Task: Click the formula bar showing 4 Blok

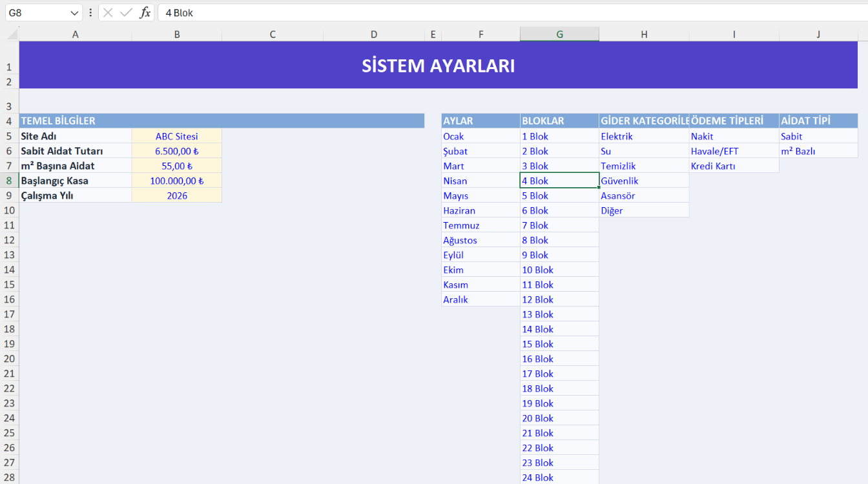Action: tap(513, 13)
